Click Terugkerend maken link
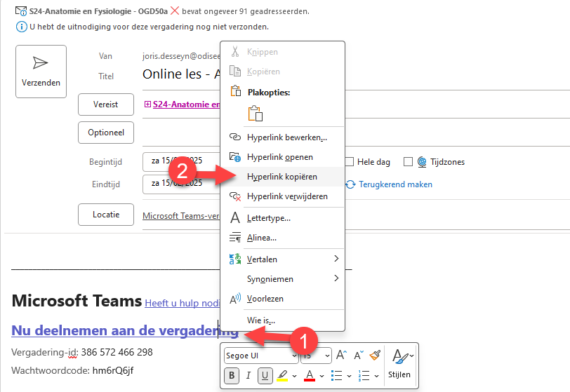 pyautogui.click(x=395, y=184)
